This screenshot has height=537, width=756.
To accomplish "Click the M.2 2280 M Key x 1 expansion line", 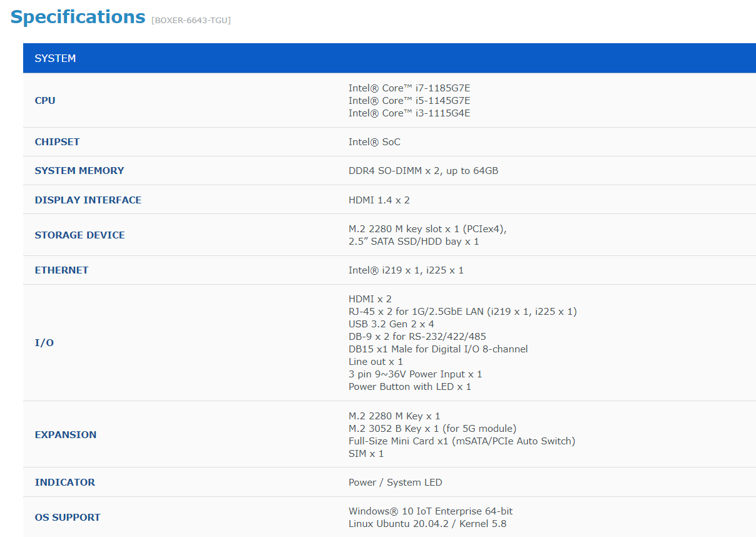I will 394,416.
